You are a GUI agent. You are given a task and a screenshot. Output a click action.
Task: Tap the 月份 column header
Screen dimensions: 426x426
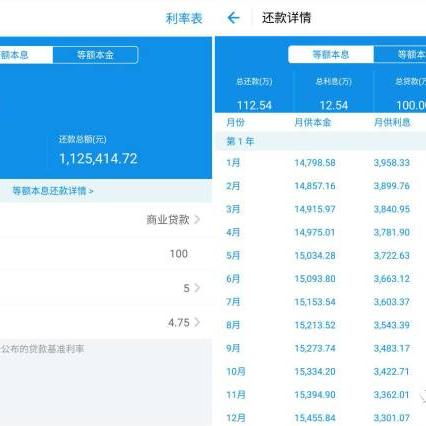point(235,122)
